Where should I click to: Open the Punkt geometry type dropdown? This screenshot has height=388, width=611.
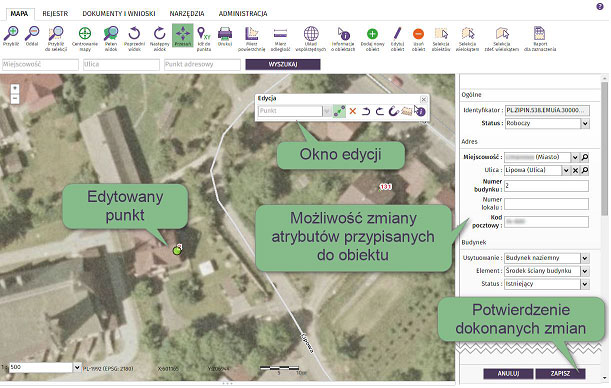pyautogui.click(x=327, y=111)
